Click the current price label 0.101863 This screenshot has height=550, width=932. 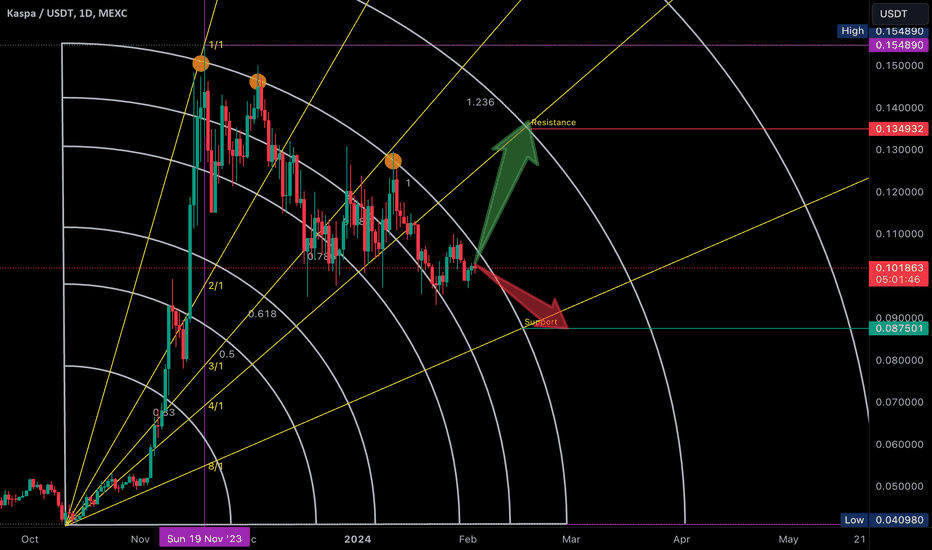pos(899,268)
